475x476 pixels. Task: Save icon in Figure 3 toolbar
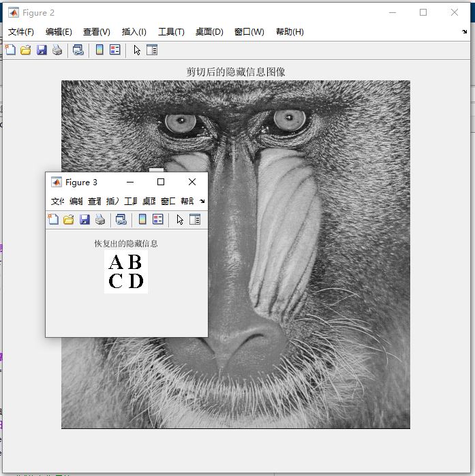85,219
